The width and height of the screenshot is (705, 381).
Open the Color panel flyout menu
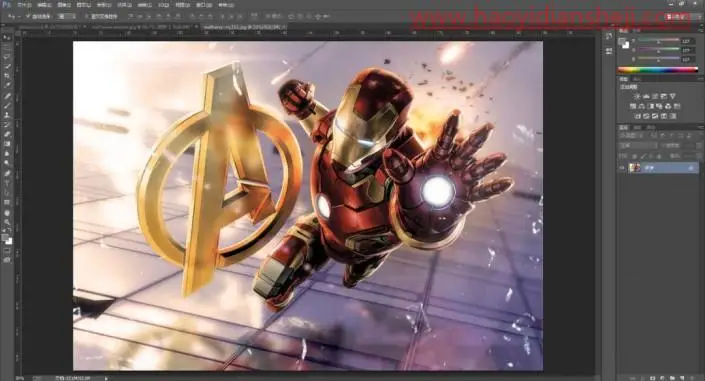701,31
